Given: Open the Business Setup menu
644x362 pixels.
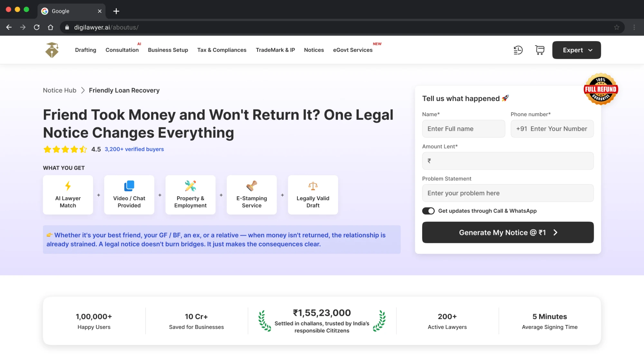Looking at the screenshot, I should point(168,50).
